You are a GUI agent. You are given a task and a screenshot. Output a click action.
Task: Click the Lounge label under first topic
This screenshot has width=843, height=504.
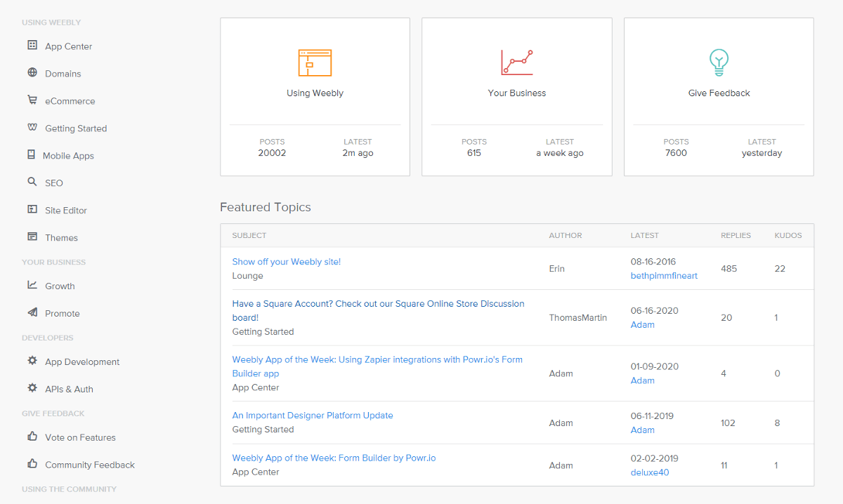248,276
